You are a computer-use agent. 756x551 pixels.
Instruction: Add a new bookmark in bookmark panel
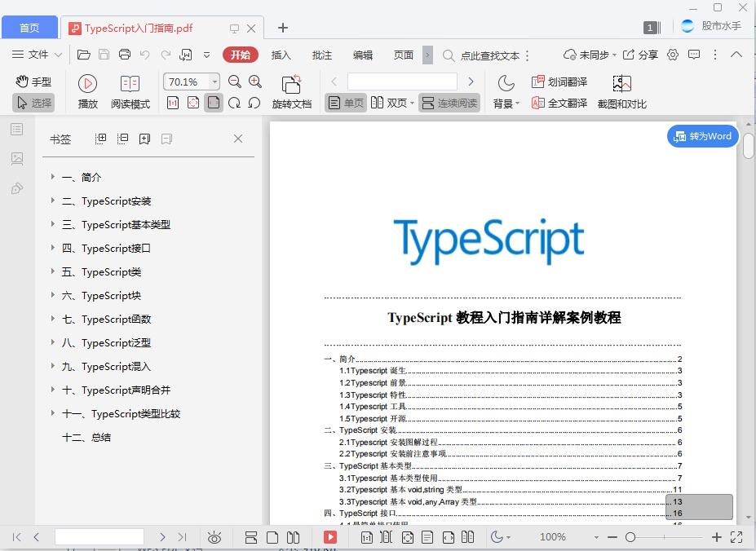coord(144,139)
